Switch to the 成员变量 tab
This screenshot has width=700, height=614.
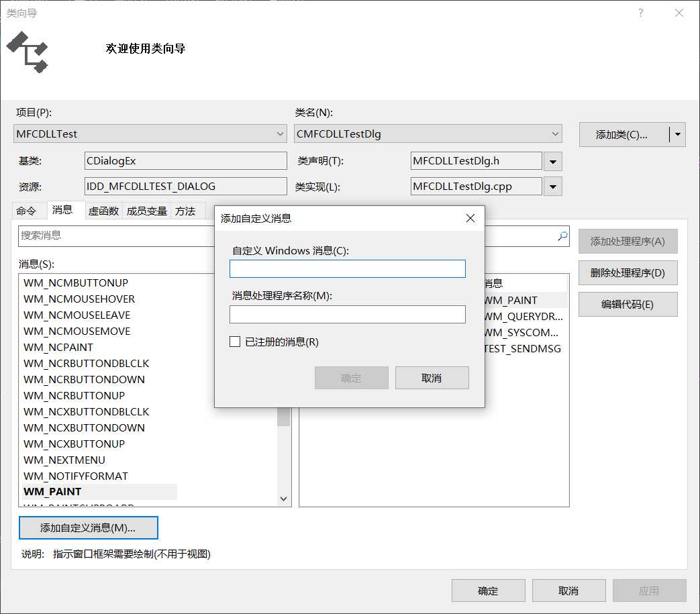point(147,211)
